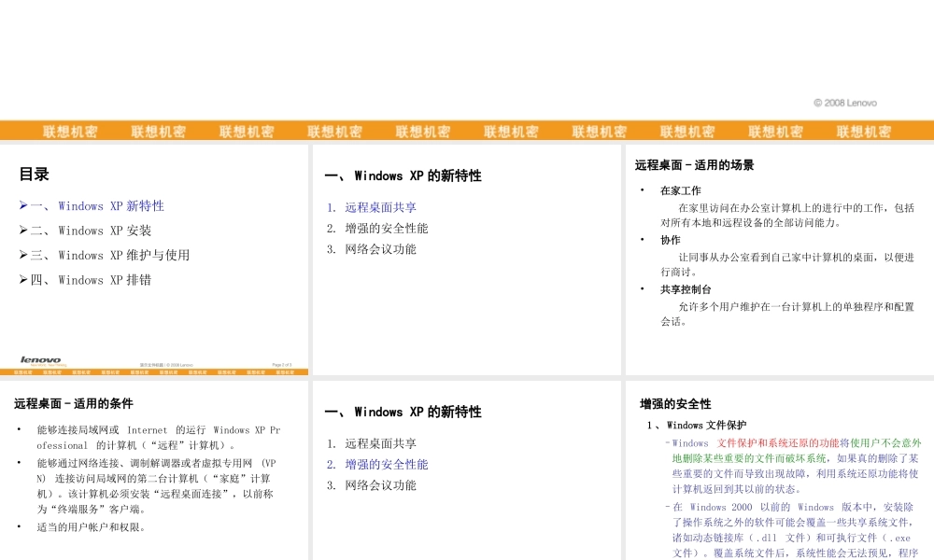Select TOC entry '二、Windows XP 安装'

[x=85, y=231]
